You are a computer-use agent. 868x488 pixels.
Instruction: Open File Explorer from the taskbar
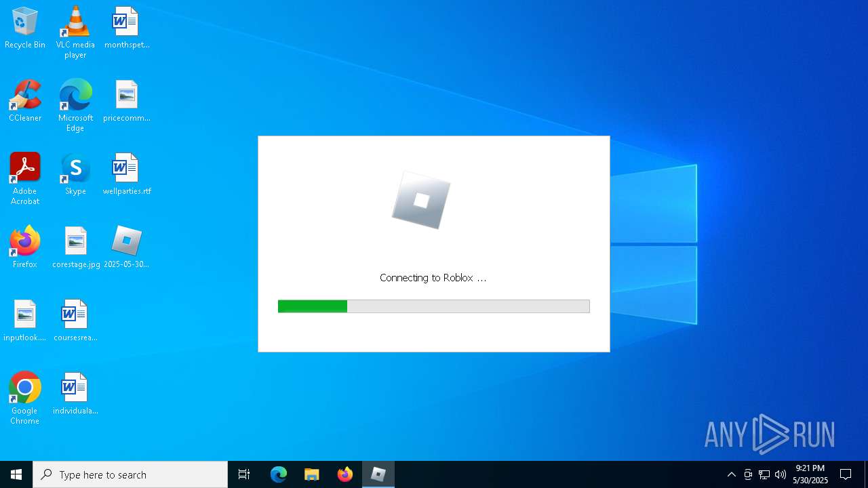(x=312, y=474)
